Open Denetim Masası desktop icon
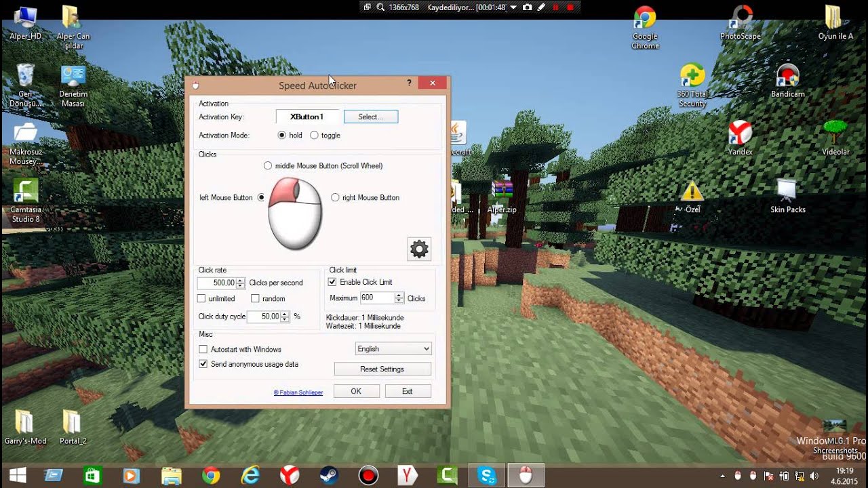This screenshot has height=488, width=868. tap(73, 85)
